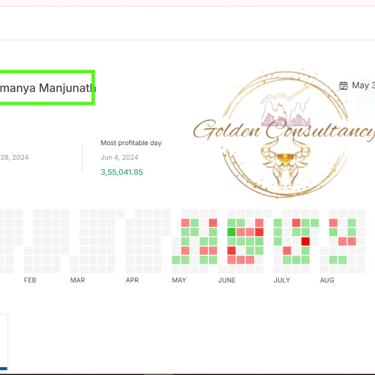Click the Jun 4, 2024 date
Viewport: 375px width, 375px height.
119,157
